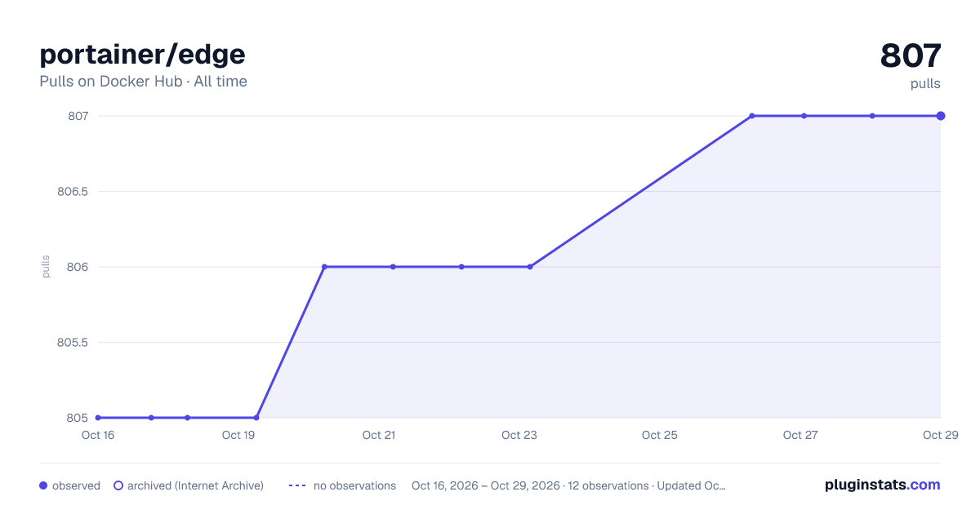Click the 'Oct 16' x-axis label
The width and height of the screenshot is (980, 514).
(98, 435)
